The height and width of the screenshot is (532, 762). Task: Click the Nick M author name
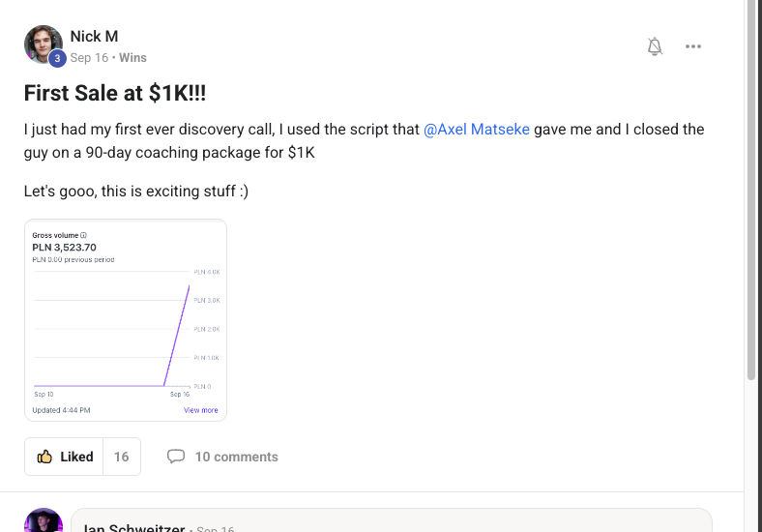pos(94,37)
